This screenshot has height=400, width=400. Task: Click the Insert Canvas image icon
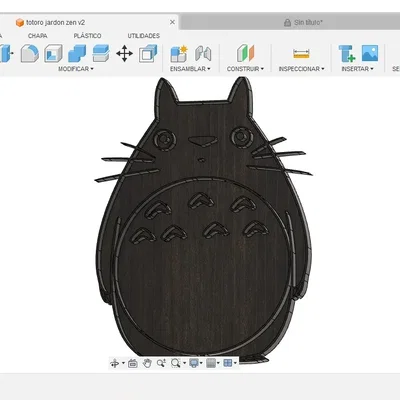point(370,53)
